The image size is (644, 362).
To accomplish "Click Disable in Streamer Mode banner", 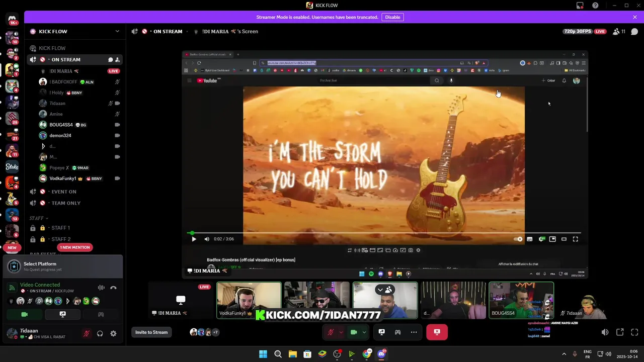I will (392, 17).
